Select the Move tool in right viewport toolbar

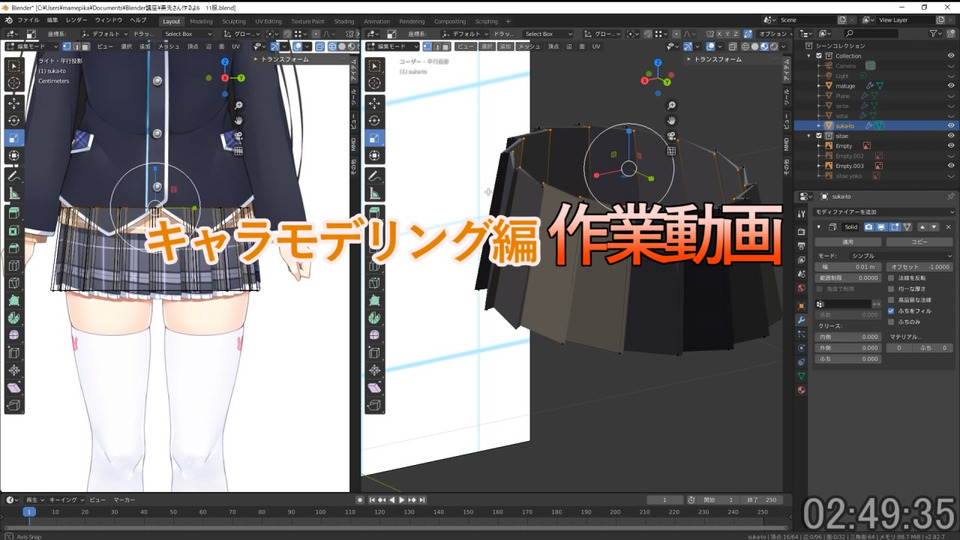coord(375,103)
